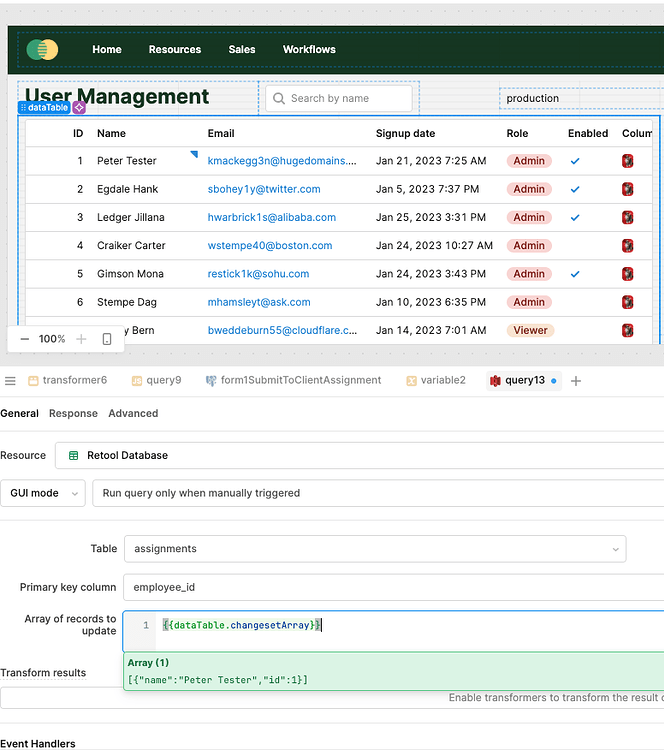This screenshot has height=750, width=664.
Task: Click action icon in Stempe Dag row
Action: 628,302
